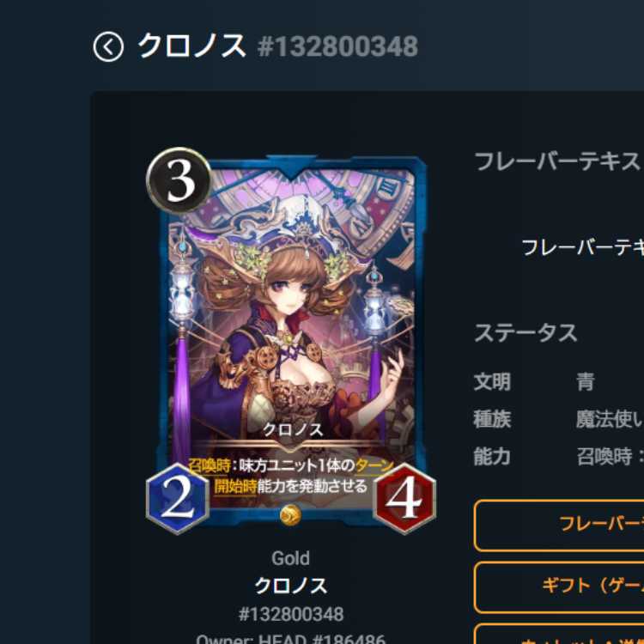Click the #132800348 ID below the card

[291, 614]
